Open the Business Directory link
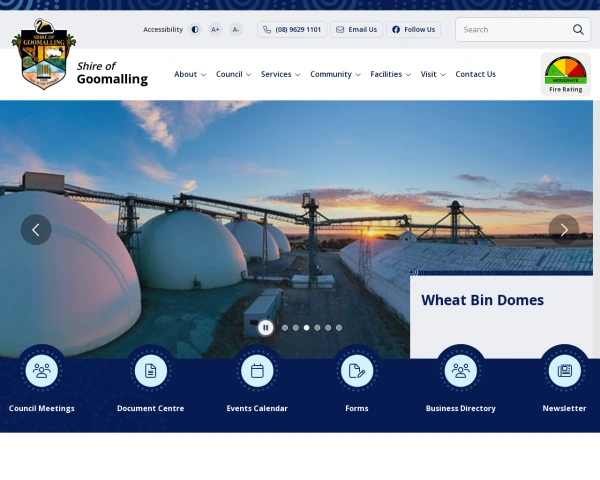 click(461, 408)
